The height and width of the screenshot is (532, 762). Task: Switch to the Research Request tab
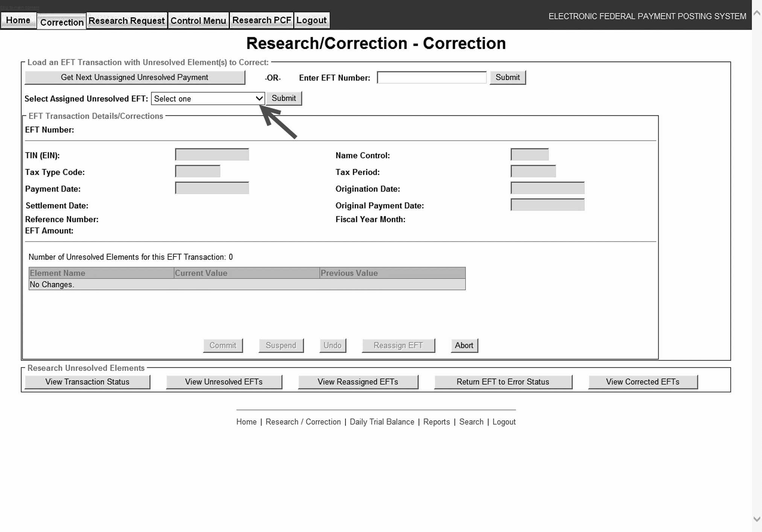point(126,21)
